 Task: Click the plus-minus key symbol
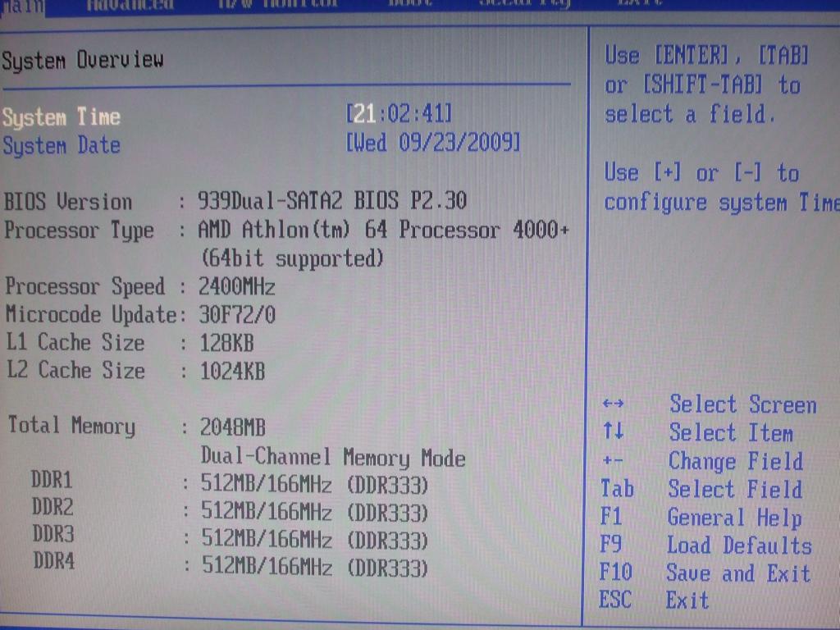click(612, 459)
